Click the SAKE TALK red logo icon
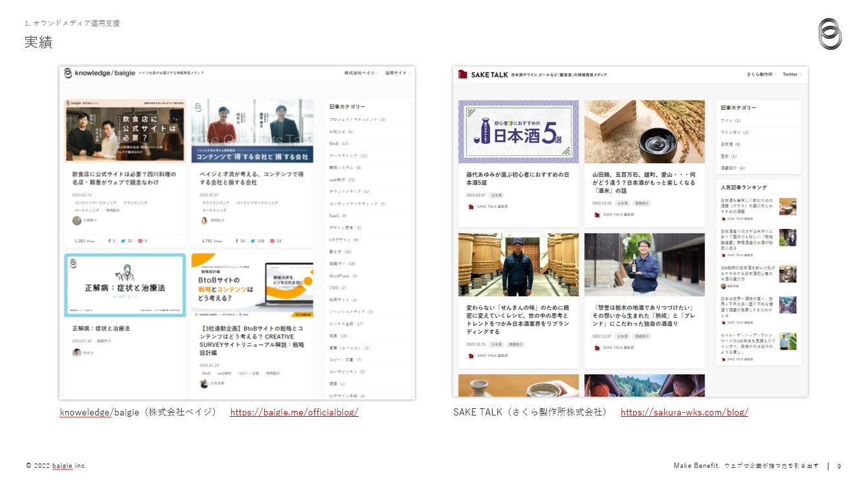Screen dimensions: 868x486 pyautogui.click(x=463, y=74)
